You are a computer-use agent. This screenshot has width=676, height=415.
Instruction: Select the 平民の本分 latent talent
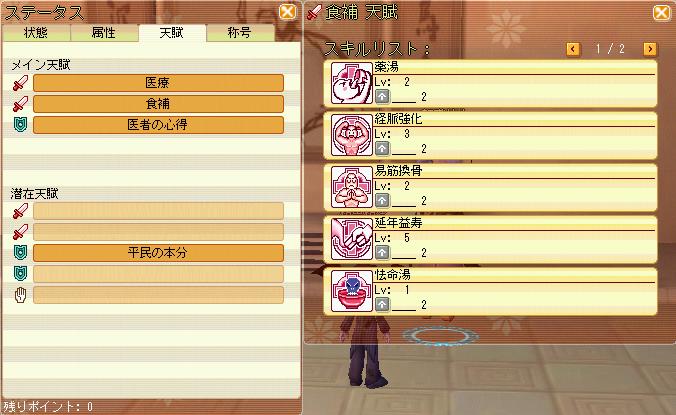coord(158,253)
